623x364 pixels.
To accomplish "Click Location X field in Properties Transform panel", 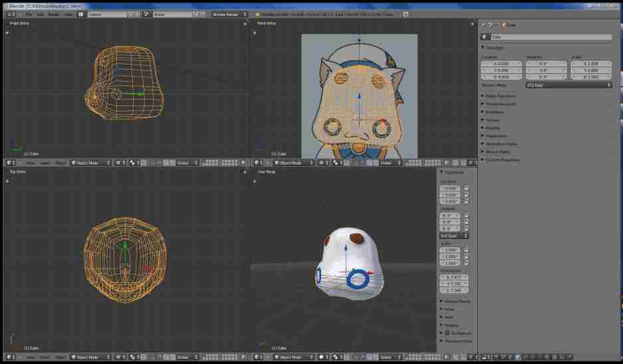I will (x=501, y=64).
